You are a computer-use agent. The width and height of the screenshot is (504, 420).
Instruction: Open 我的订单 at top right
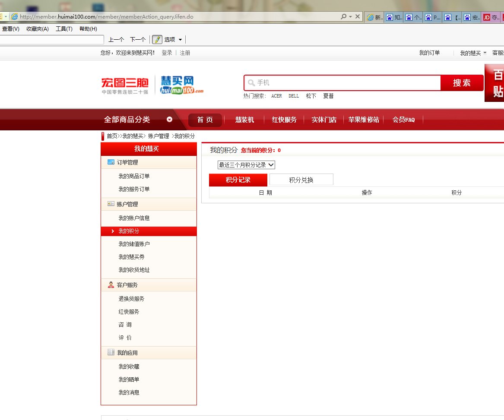(429, 52)
